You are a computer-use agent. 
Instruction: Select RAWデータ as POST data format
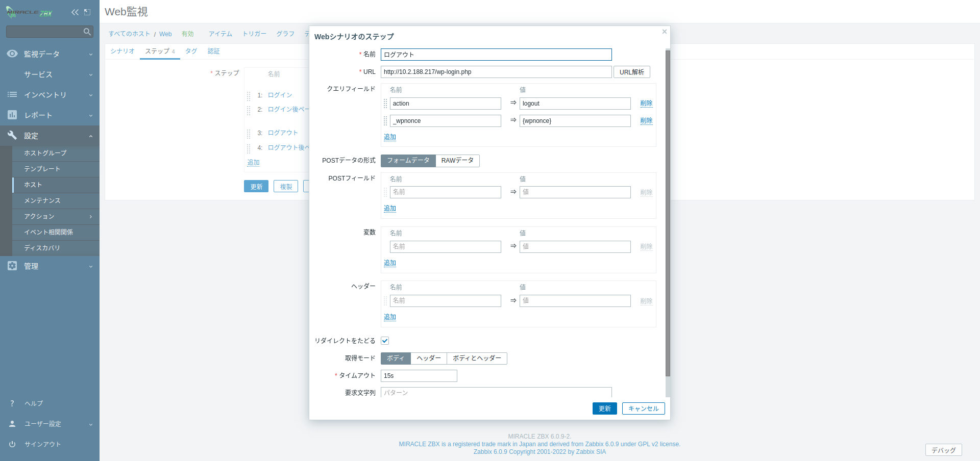(457, 161)
